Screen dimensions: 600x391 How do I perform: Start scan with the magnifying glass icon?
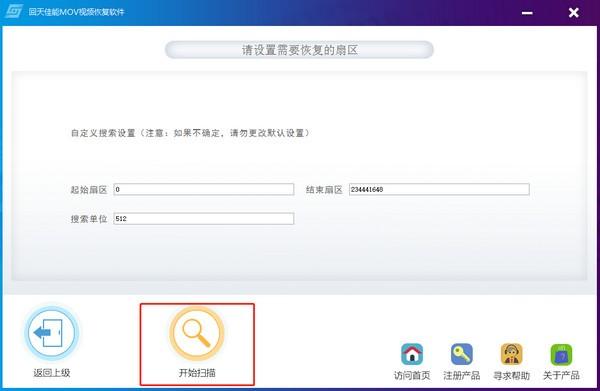197,333
